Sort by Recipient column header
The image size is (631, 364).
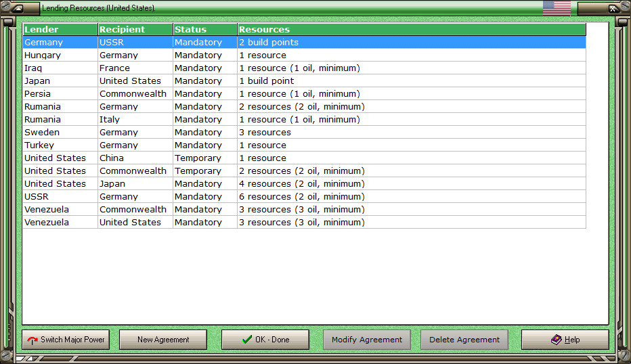pyautogui.click(x=135, y=29)
